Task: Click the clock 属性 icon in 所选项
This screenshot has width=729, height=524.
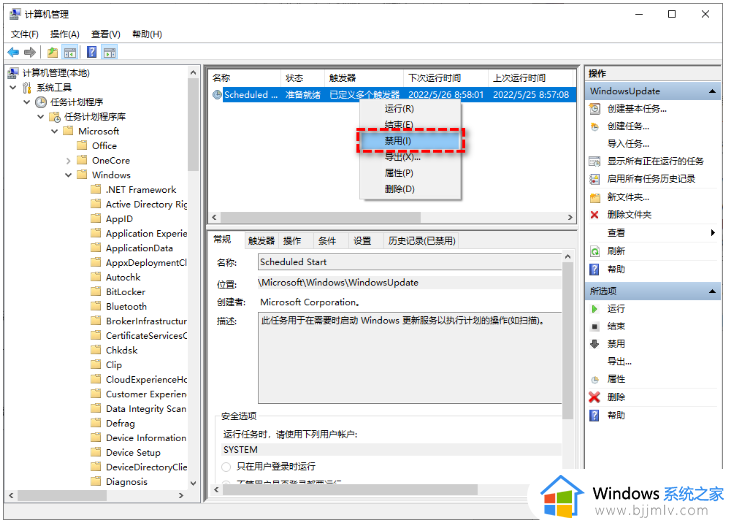Action: click(x=595, y=380)
